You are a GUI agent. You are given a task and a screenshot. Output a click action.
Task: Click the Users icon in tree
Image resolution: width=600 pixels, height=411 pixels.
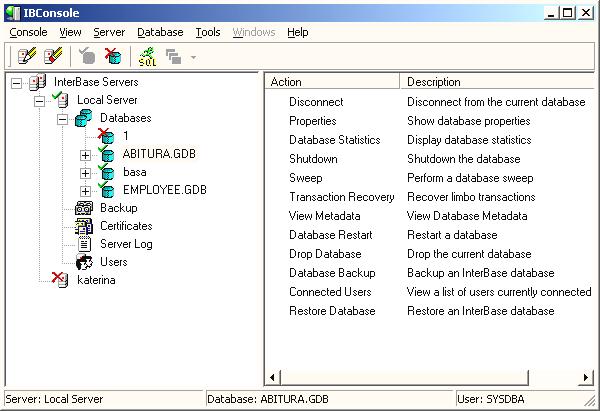[84, 262]
